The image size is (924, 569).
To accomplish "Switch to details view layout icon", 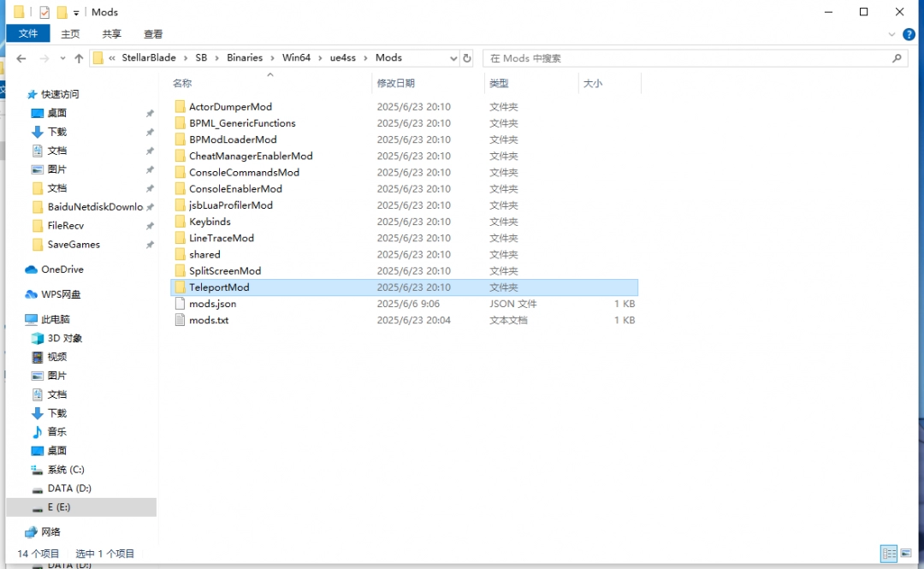I will [889, 554].
